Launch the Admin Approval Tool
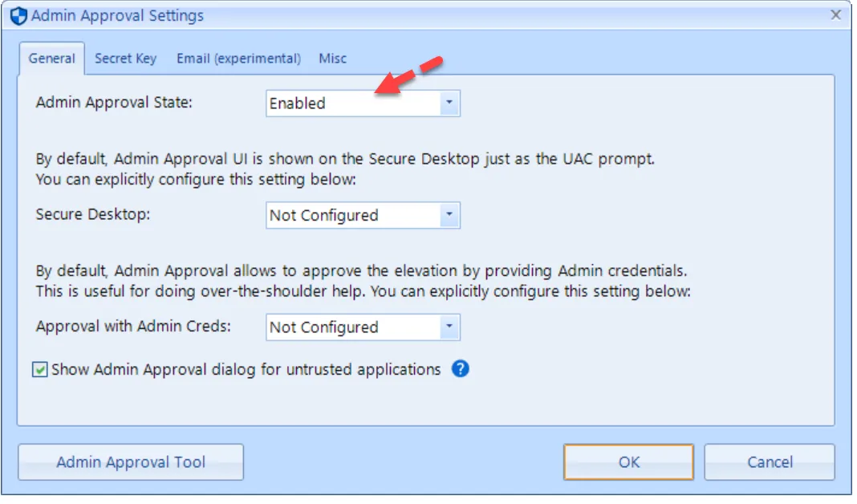 pyautogui.click(x=130, y=461)
